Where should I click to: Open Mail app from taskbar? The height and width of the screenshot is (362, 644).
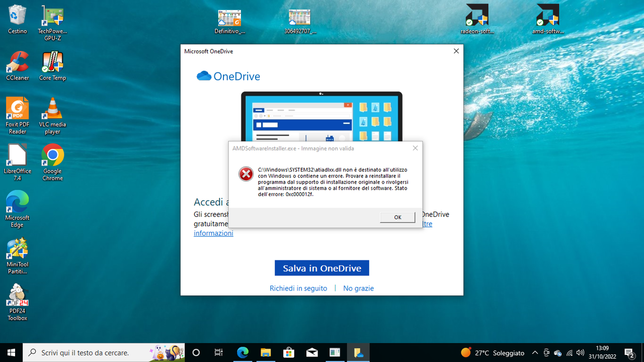click(312, 352)
